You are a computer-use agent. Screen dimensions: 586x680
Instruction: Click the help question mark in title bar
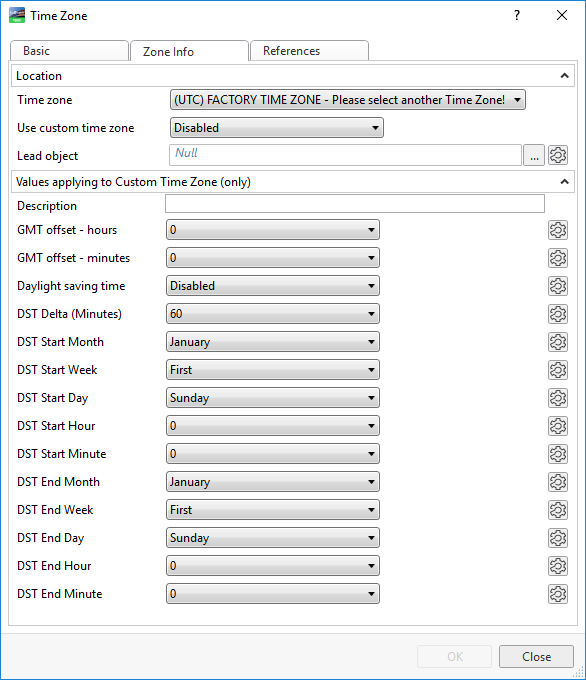click(517, 16)
